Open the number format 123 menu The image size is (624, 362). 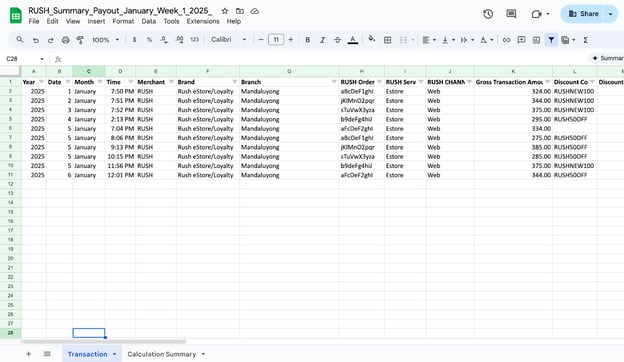(195, 40)
